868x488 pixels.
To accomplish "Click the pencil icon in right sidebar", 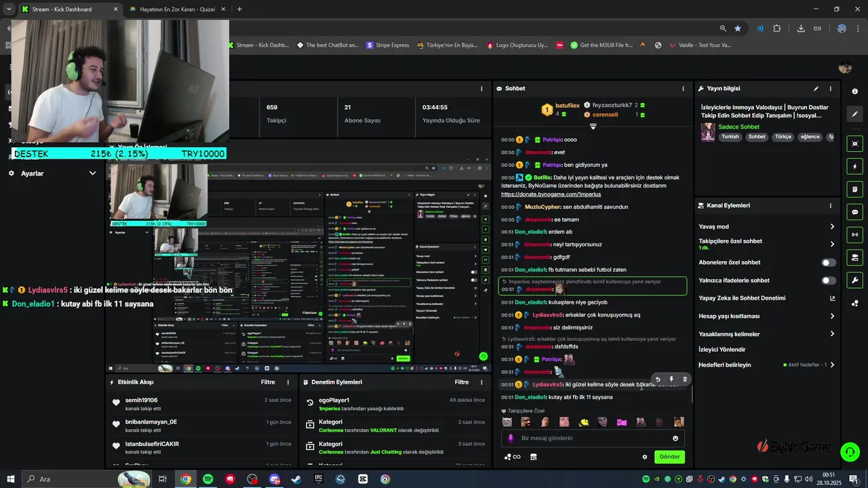I will tap(855, 115).
